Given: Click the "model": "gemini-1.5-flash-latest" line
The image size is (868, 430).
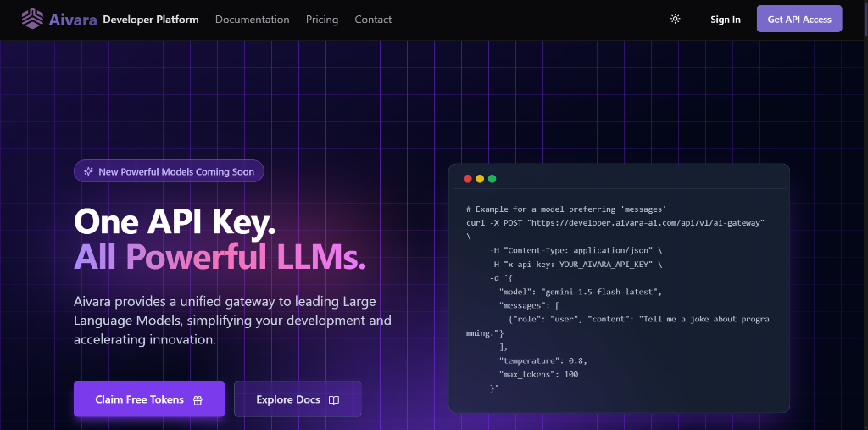Looking at the screenshot, I should point(581,292).
